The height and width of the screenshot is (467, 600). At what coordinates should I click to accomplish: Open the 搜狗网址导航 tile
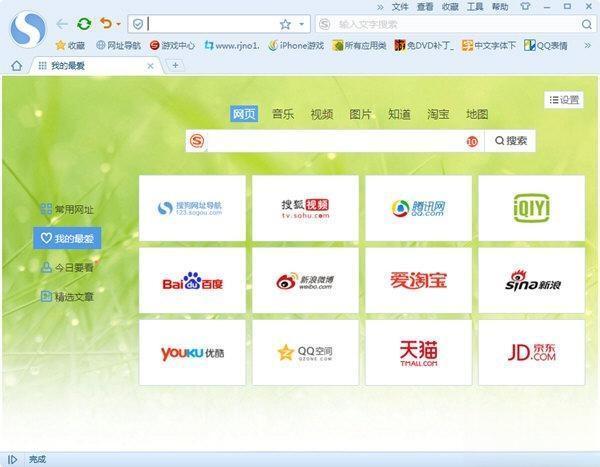(x=192, y=208)
